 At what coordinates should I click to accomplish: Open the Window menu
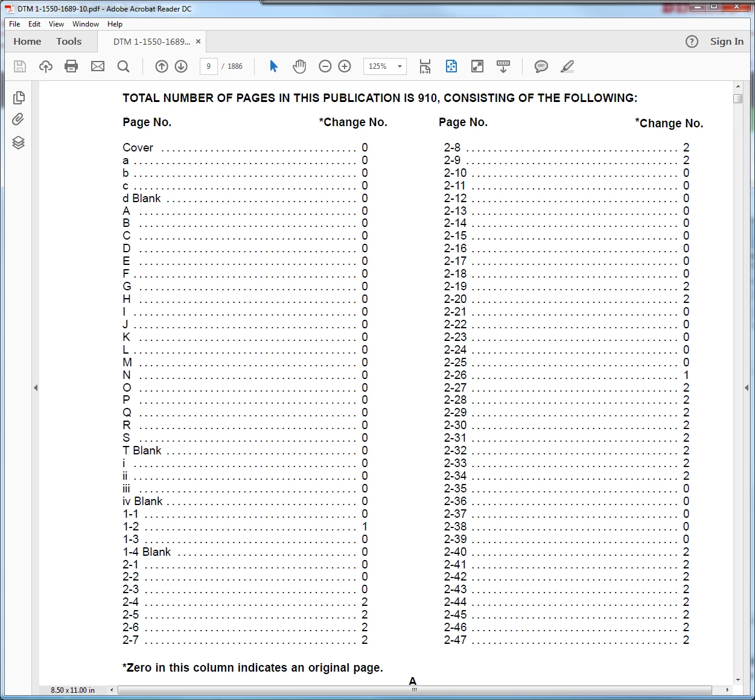[86, 24]
